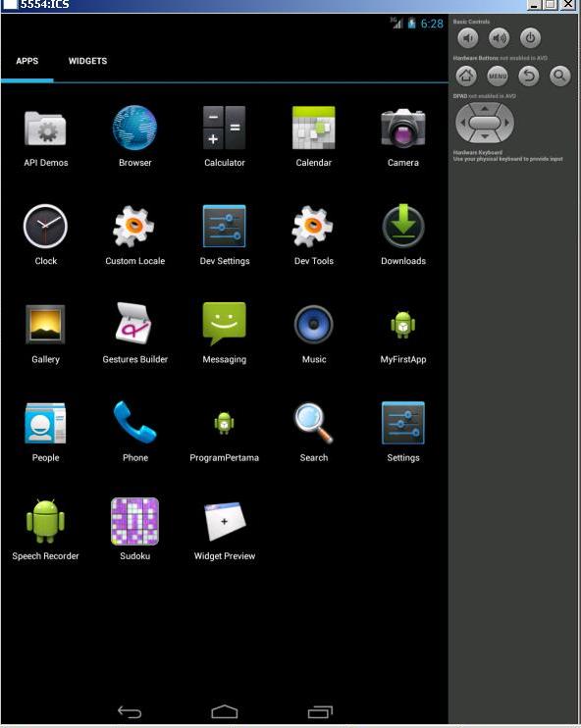Open the Gallery app
Image resolution: width=581 pixels, height=728 pixels.
point(45,334)
